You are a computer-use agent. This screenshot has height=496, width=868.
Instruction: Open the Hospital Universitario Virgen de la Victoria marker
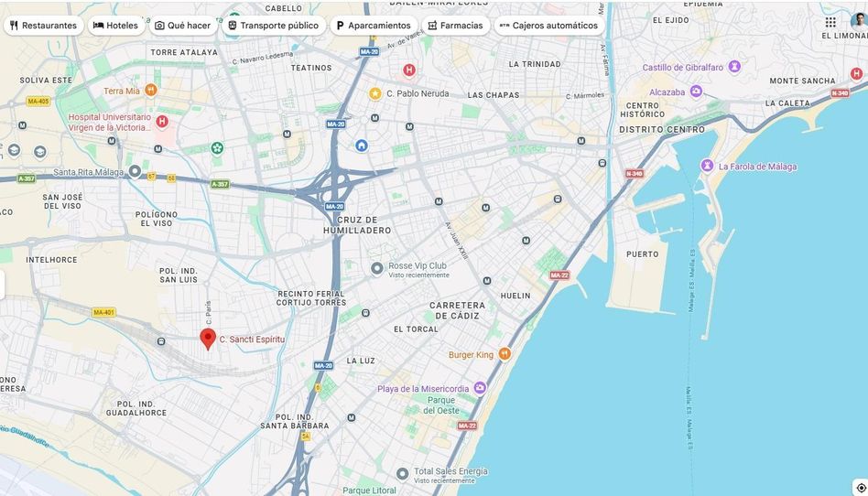click(x=162, y=121)
